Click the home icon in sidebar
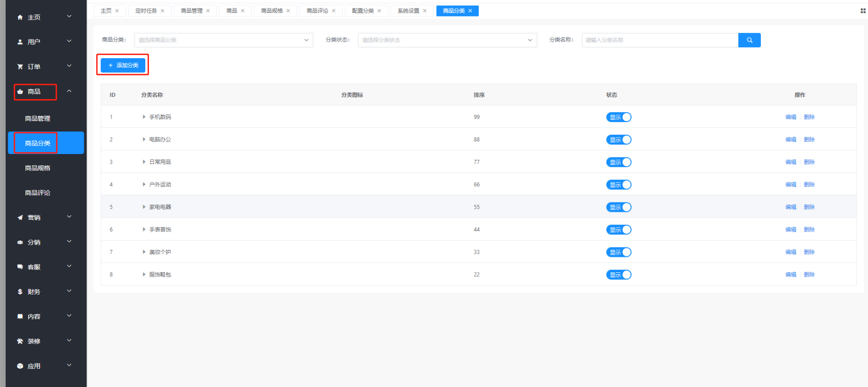The width and height of the screenshot is (868, 387). tap(20, 17)
